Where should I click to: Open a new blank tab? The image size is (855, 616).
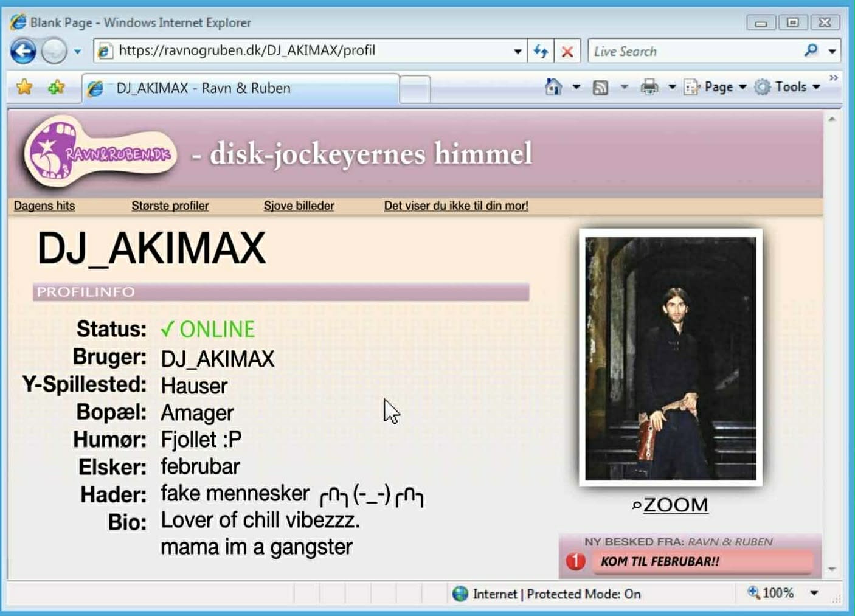[x=415, y=89]
